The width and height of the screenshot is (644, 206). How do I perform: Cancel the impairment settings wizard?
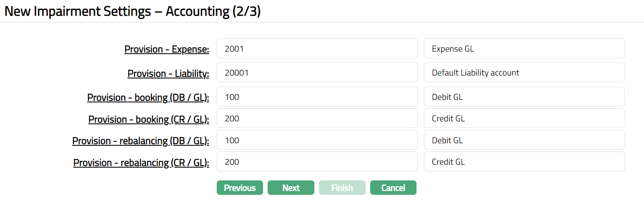coord(393,188)
